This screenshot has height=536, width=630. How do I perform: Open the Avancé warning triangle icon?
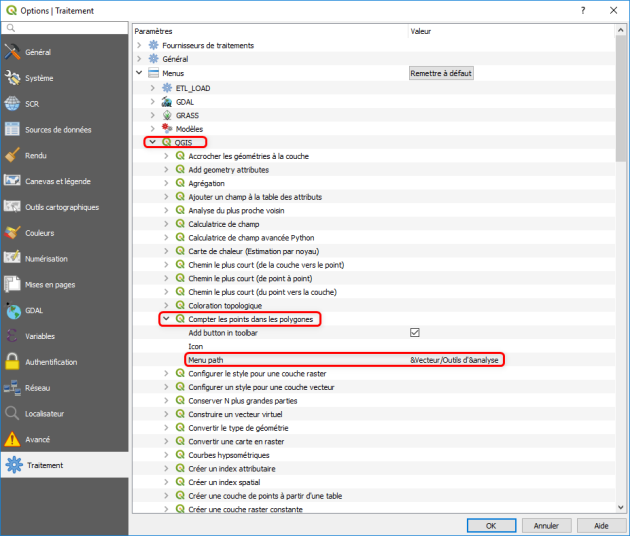point(12,439)
